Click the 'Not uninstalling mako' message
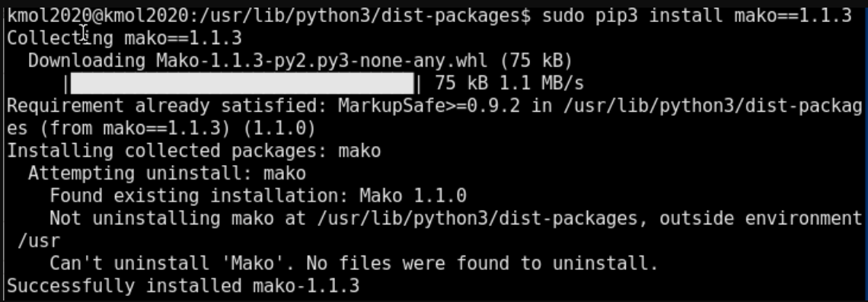The height and width of the screenshot is (302, 868). pyautogui.click(x=161, y=218)
